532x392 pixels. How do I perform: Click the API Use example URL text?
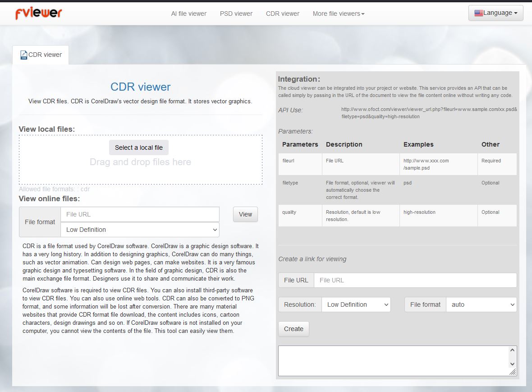(429, 113)
